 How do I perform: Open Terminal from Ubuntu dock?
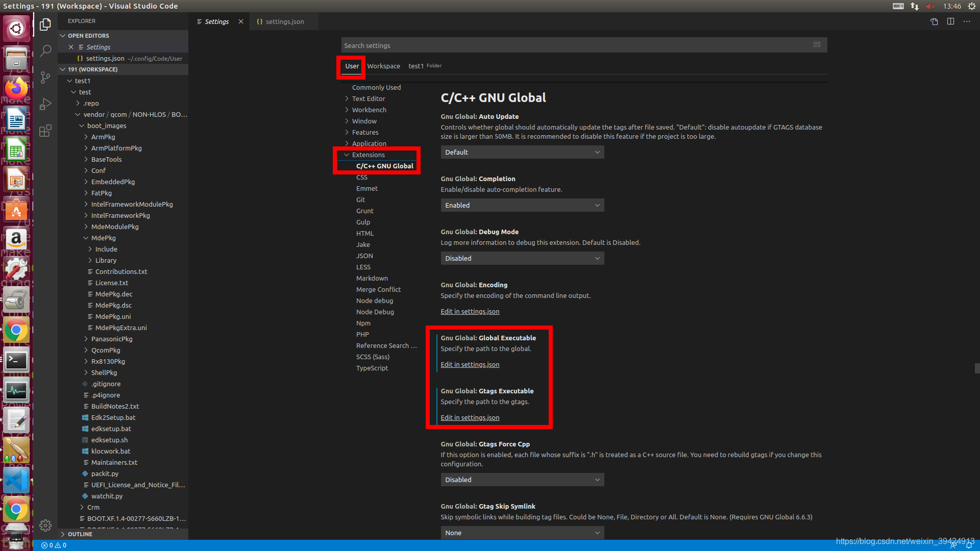click(16, 360)
